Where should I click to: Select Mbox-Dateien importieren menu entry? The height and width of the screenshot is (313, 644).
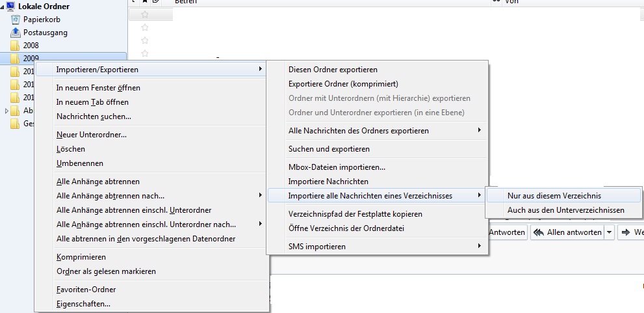coord(337,167)
